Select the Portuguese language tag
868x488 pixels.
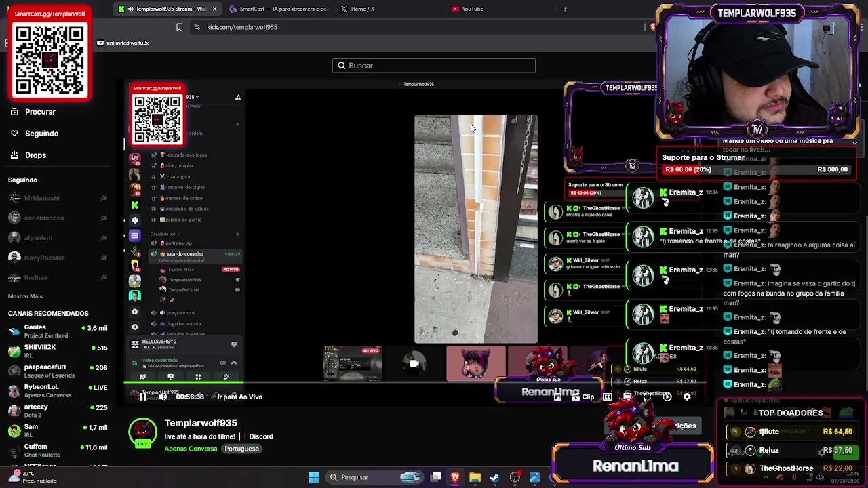pyautogui.click(x=241, y=449)
